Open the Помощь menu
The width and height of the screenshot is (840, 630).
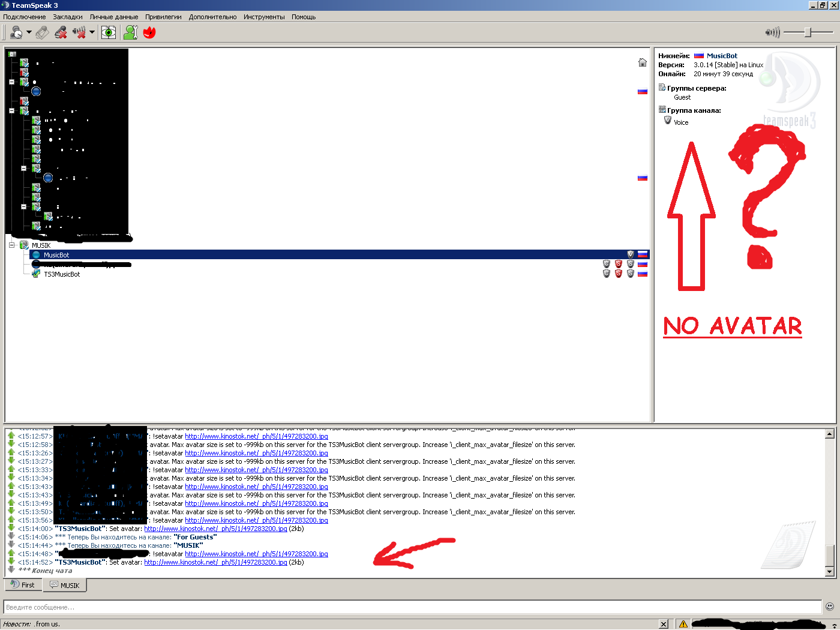pyautogui.click(x=304, y=17)
